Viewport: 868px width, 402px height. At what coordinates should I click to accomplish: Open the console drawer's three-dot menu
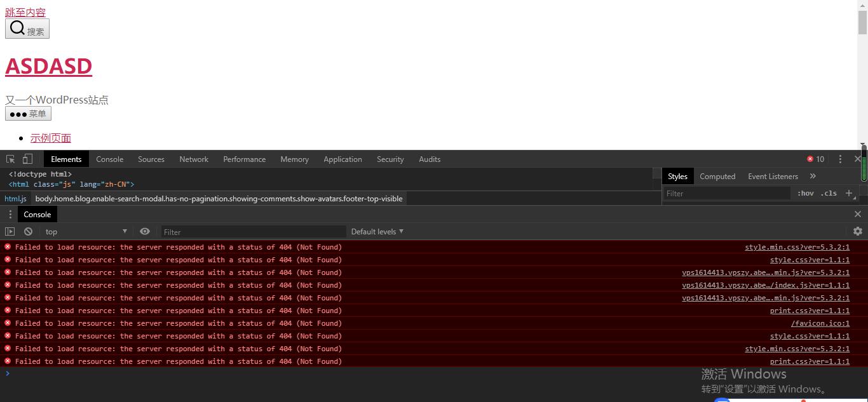click(10, 215)
